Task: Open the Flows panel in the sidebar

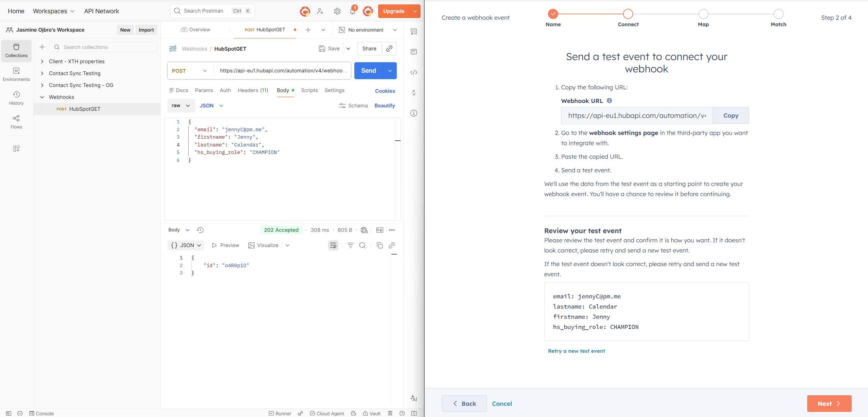Action: pos(16,122)
